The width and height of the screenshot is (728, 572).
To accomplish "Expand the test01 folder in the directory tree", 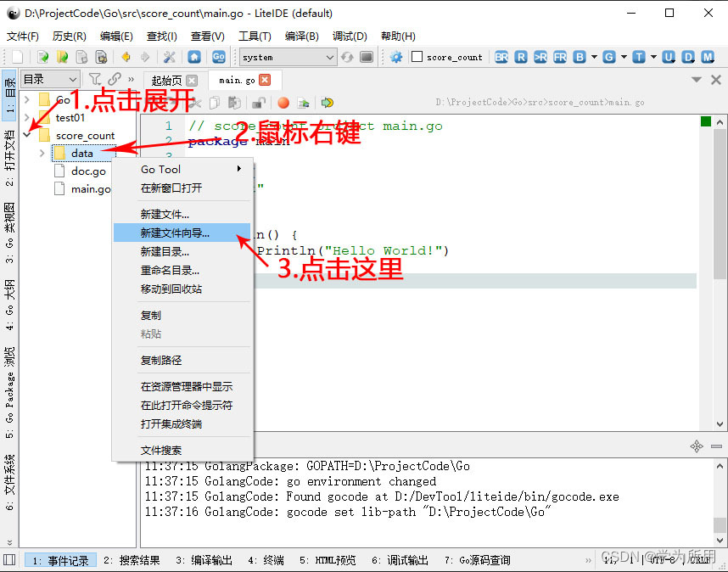I will tap(25, 118).
